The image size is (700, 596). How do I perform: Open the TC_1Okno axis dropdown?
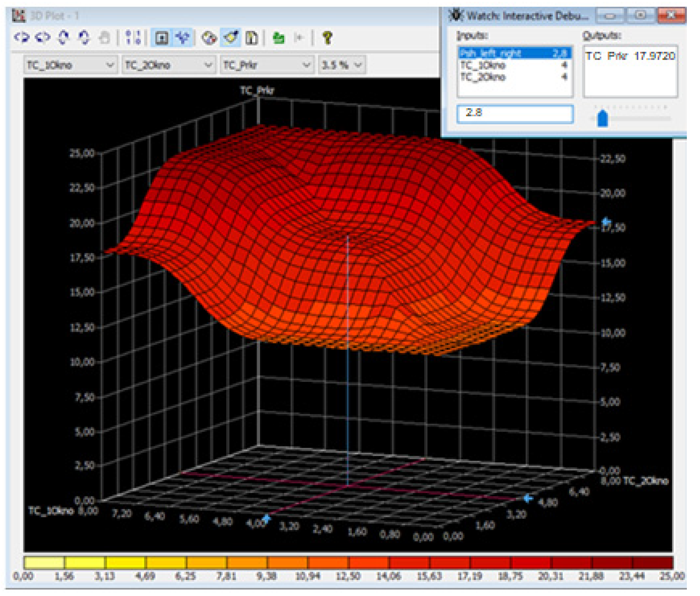click(x=70, y=65)
